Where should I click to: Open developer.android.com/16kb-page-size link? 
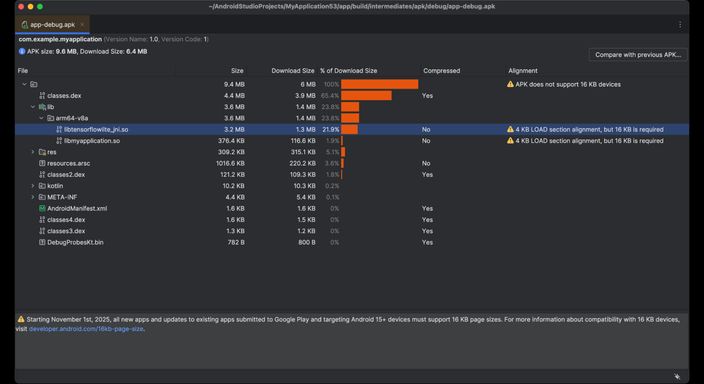[86, 329]
